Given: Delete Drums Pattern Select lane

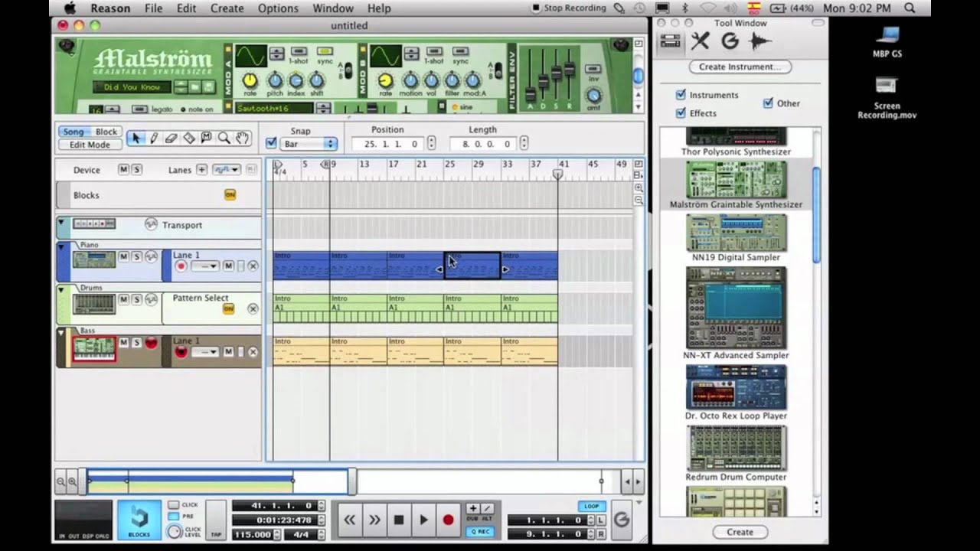Looking at the screenshot, I should click(x=253, y=308).
